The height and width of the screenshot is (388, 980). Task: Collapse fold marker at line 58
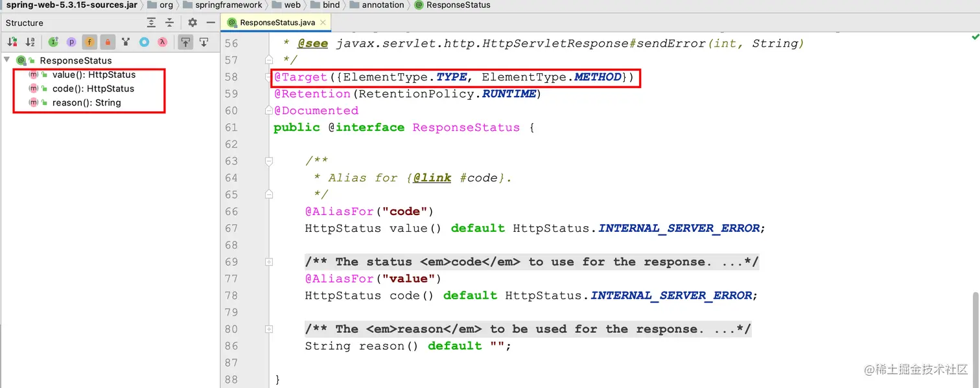[269, 77]
